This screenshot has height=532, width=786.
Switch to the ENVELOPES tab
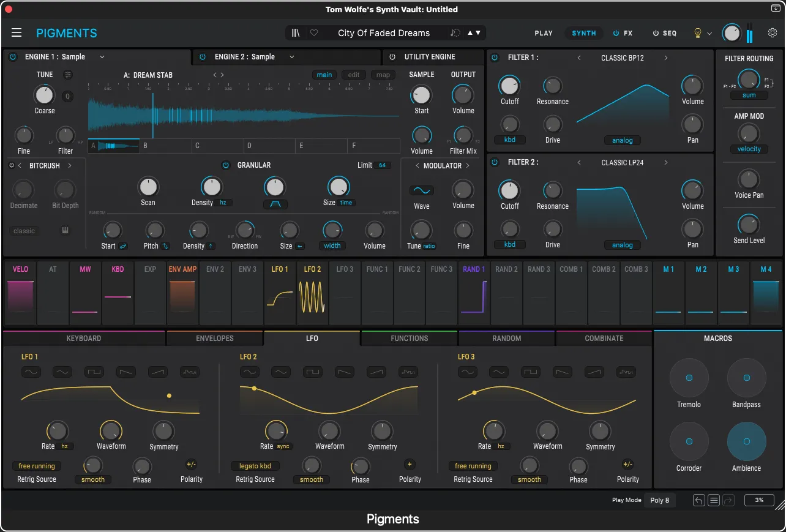[215, 338]
